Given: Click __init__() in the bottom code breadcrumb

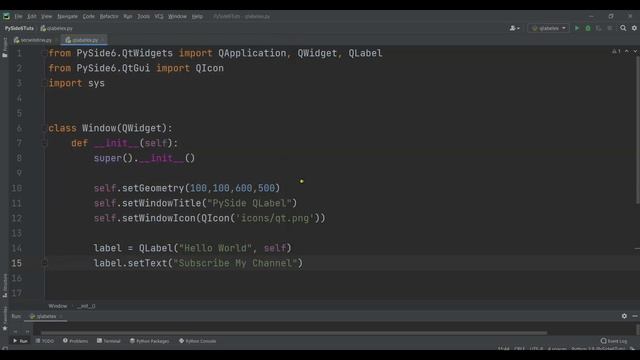Looking at the screenshot, I should [86, 306].
